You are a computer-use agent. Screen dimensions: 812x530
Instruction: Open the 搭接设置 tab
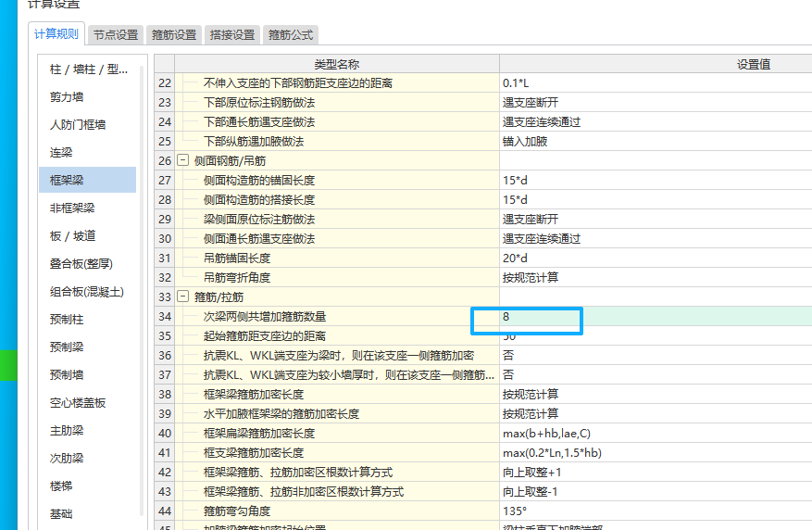(x=232, y=34)
